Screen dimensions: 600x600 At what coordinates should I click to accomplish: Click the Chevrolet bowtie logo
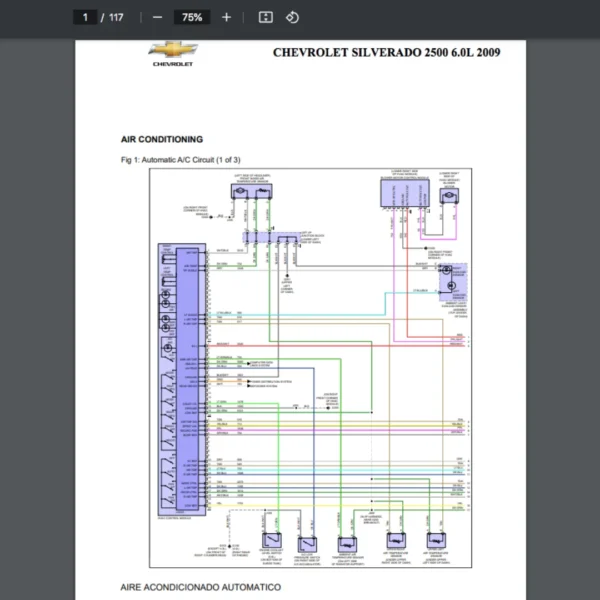(173, 51)
